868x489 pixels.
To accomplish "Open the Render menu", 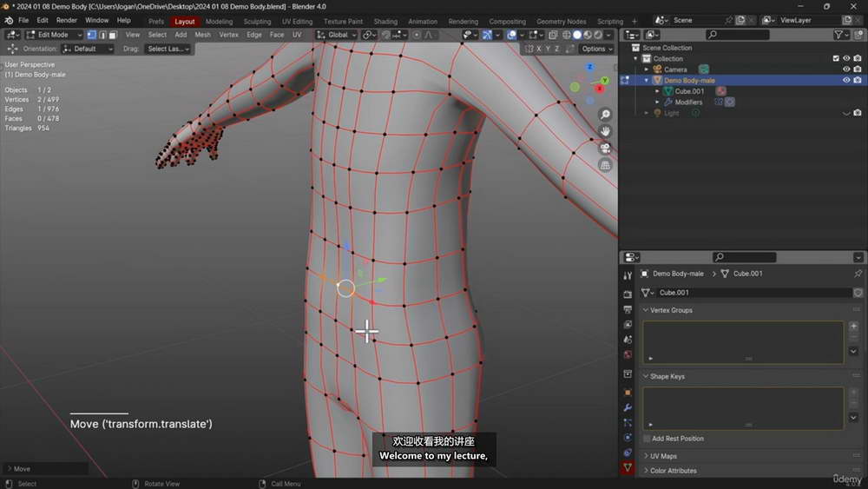I will coord(67,21).
